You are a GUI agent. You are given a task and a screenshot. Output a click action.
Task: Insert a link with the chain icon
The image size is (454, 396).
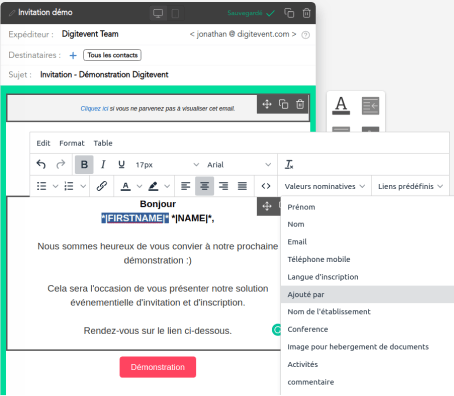click(x=102, y=186)
